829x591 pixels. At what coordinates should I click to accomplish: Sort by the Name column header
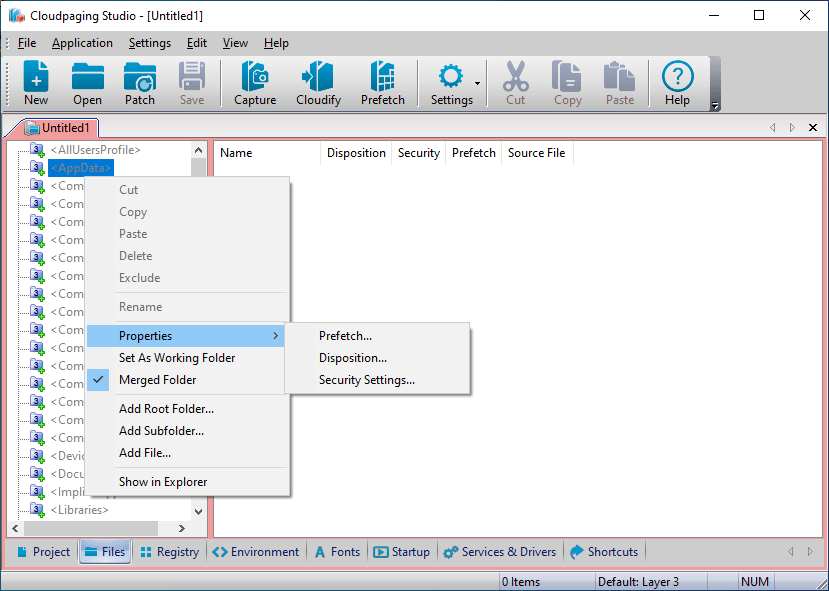(x=268, y=153)
